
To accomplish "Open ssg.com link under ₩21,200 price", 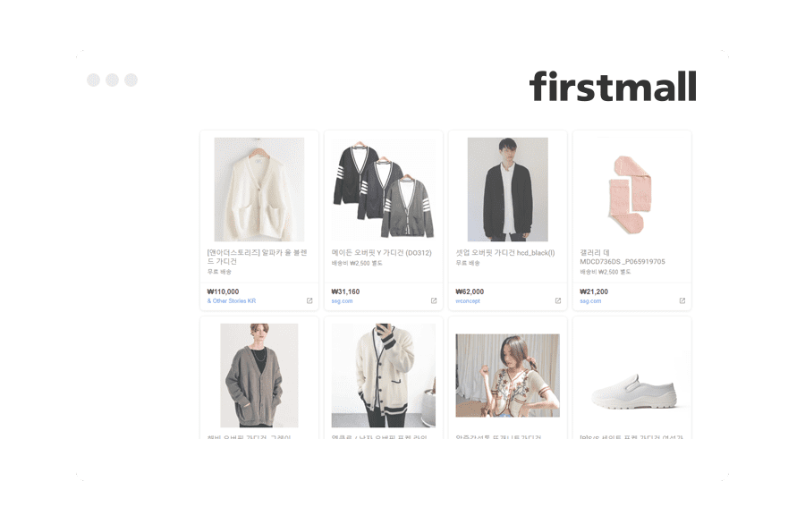I will [x=590, y=301].
